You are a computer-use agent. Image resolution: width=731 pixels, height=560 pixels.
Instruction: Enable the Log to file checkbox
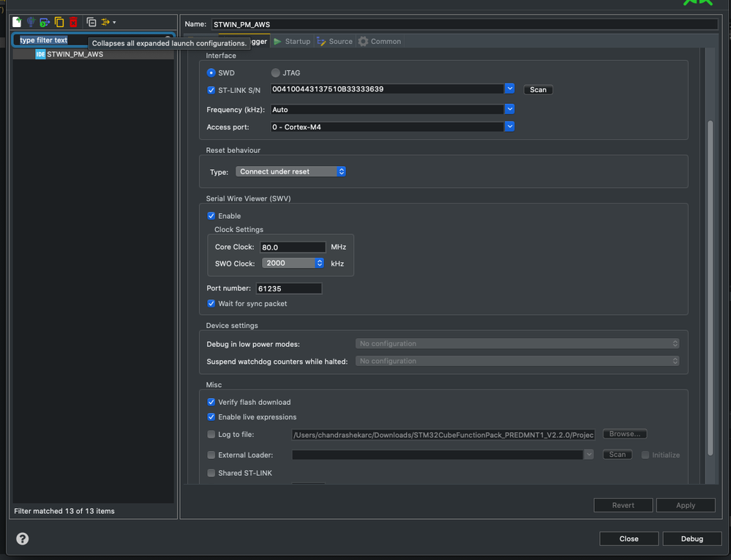(211, 434)
